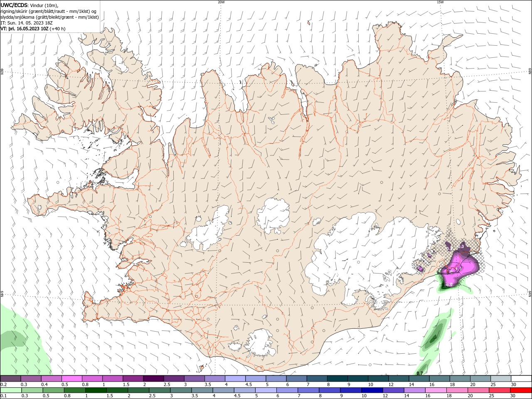
Task: Click the lower legend swatch starting at 0.1
Action: pos(10,390)
